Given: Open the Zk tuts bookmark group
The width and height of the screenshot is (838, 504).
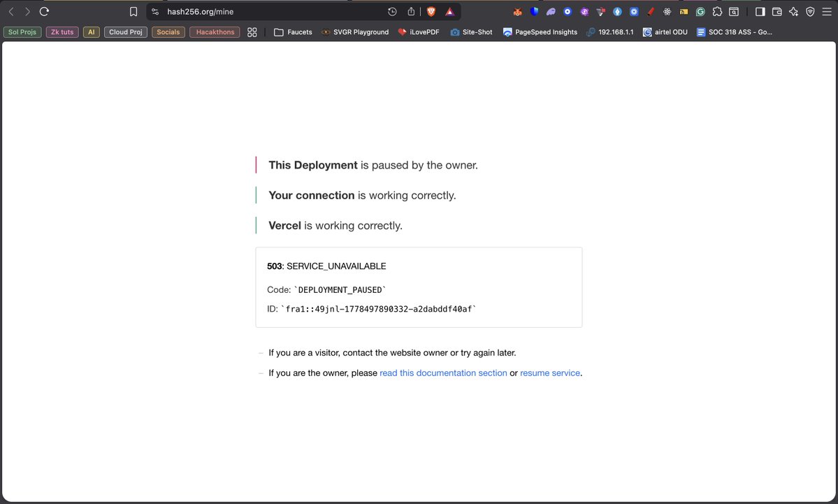Looking at the screenshot, I should (x=62, y=32).
